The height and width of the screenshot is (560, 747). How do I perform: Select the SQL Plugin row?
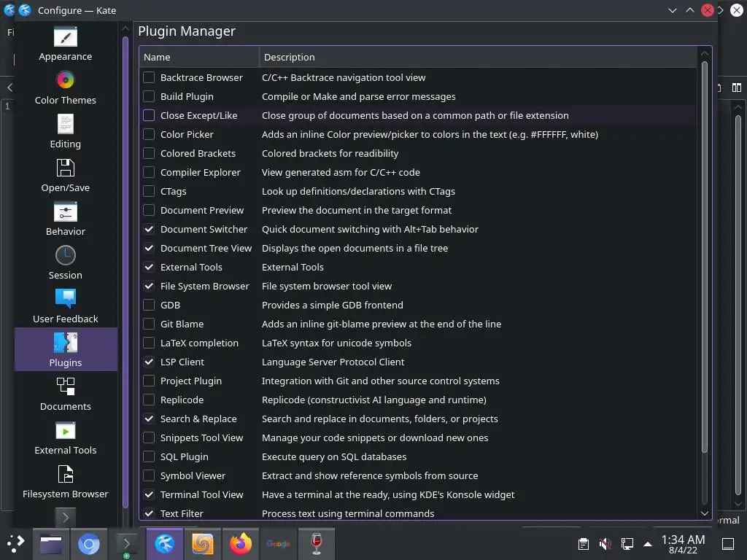tap(418, 456)
